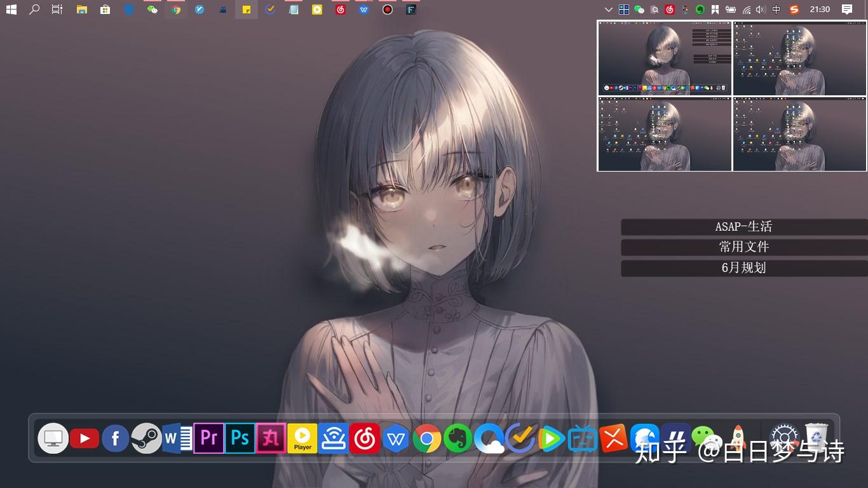Screen dimensions: 868x488
Task: Toggle the 中 input language indicator
Action: click(776, 10)
